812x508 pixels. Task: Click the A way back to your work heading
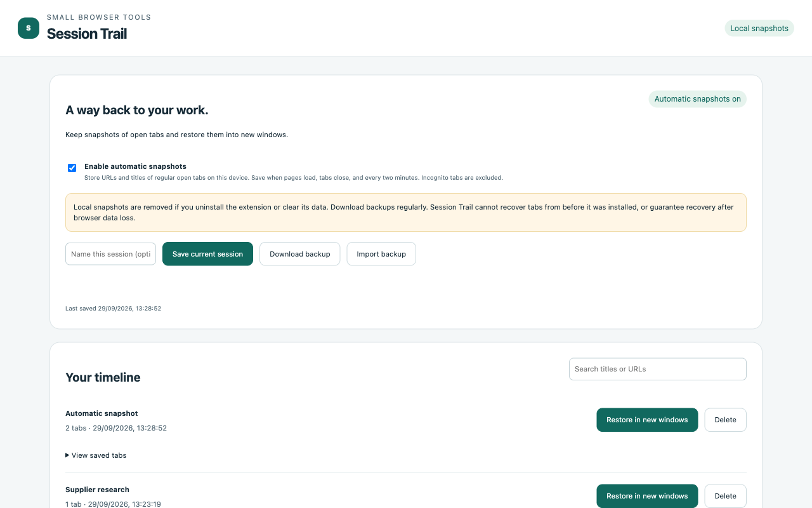[137, 110]
